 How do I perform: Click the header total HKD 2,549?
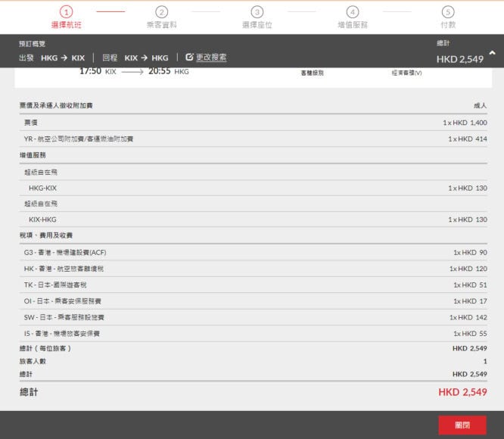pos(461,59)
